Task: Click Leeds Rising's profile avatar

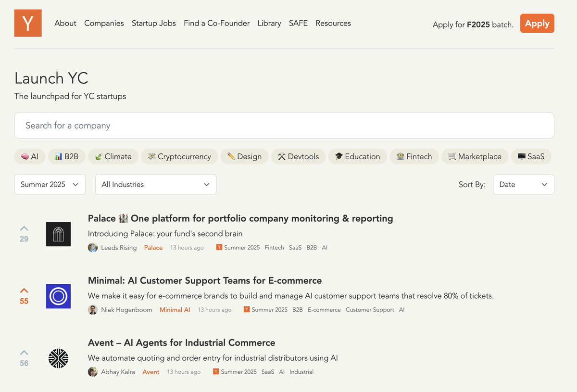Action: click(x=93, y=248)
